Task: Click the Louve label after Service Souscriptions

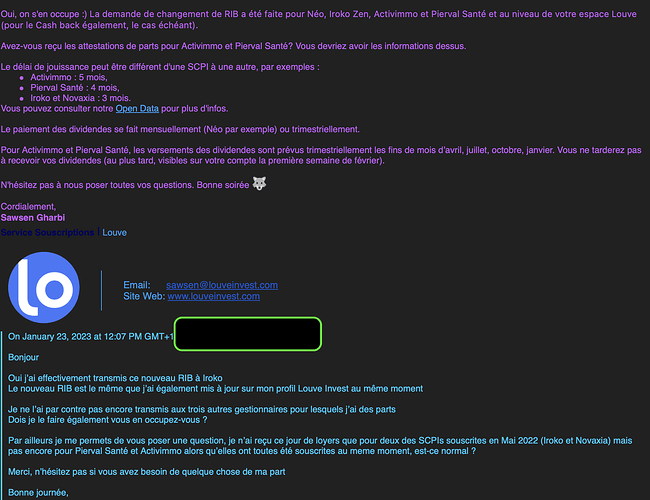Action: pos(114,233)
